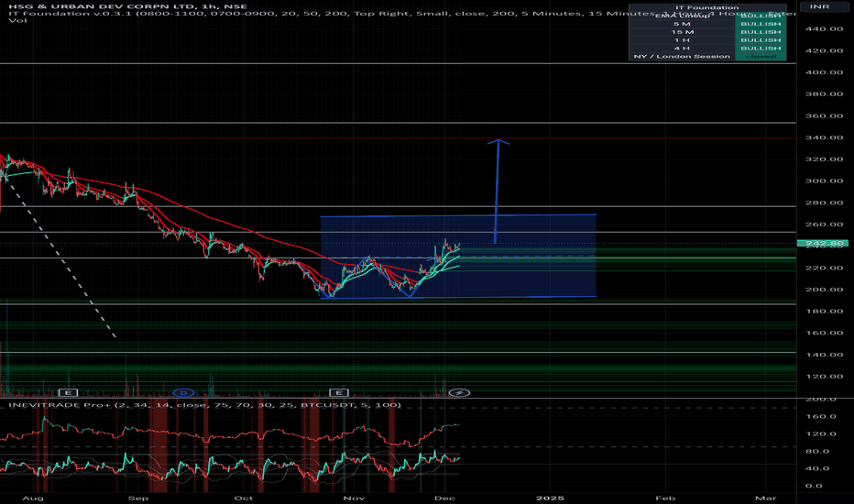Viewport: 854px width, 504px height.
Task: Click the 360.00 price axis label
Action: [824, 116]
